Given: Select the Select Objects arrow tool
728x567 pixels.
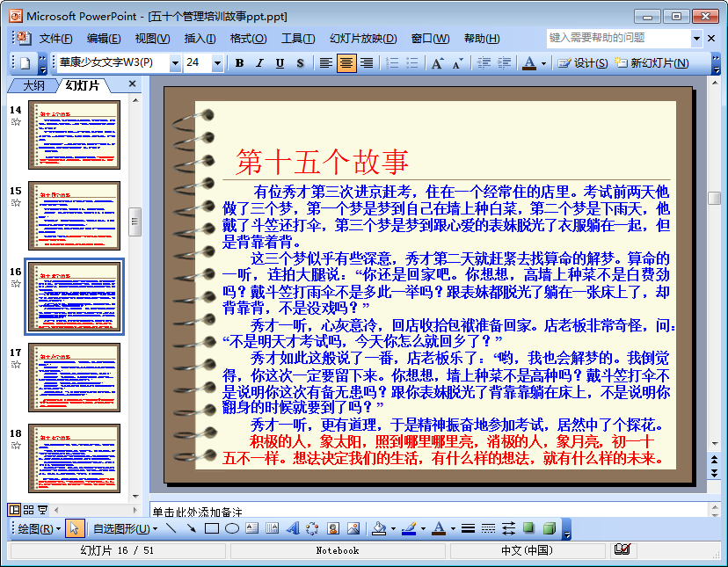Looking at the screenshot, I should click(74, 528).
